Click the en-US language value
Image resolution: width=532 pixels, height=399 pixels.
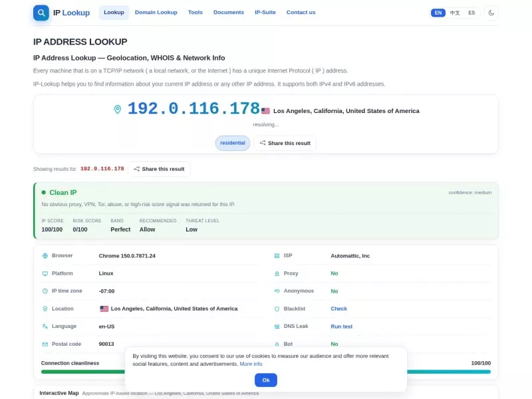106,327
